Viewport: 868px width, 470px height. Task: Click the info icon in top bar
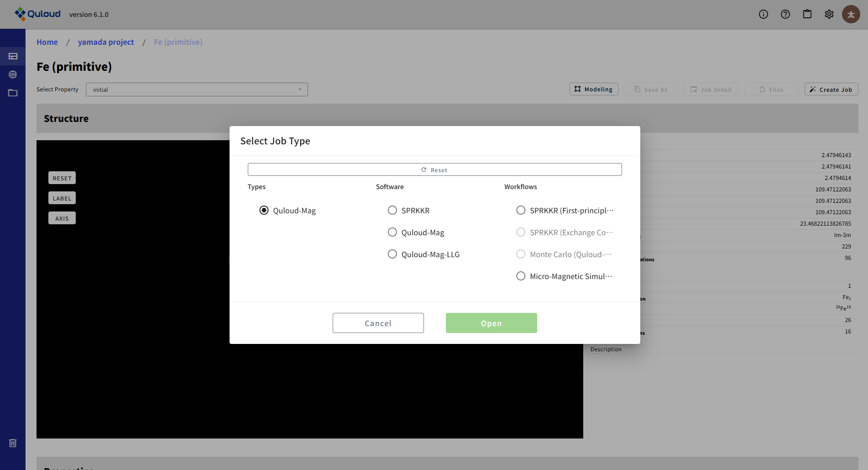[763, 14]
